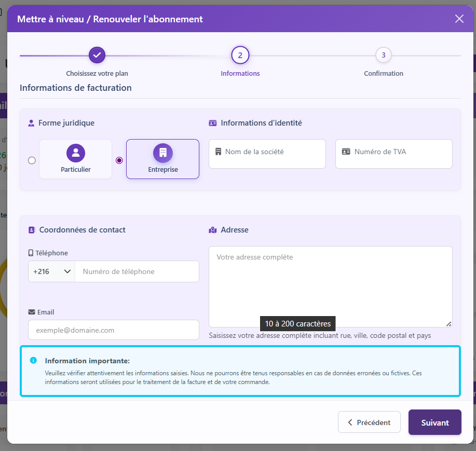This screenshot has width=476, height=451.
Task: Click step 2 Informations circle
Action: (240, 55)
